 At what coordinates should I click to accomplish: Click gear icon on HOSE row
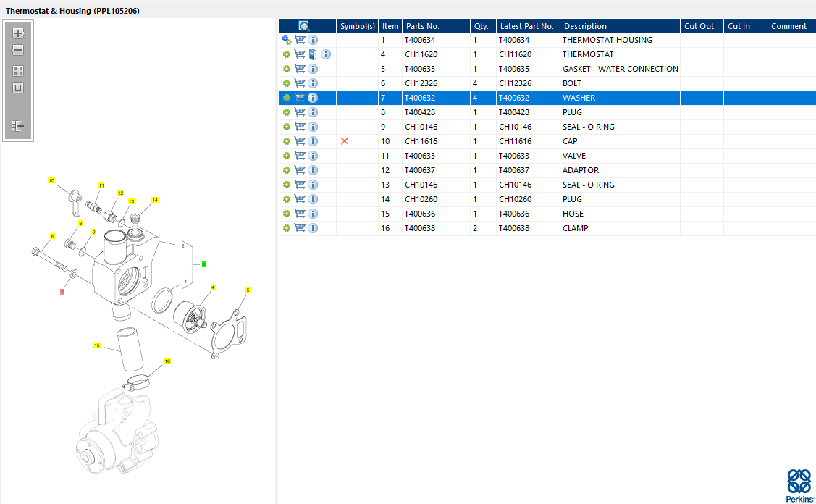(287, 214)
